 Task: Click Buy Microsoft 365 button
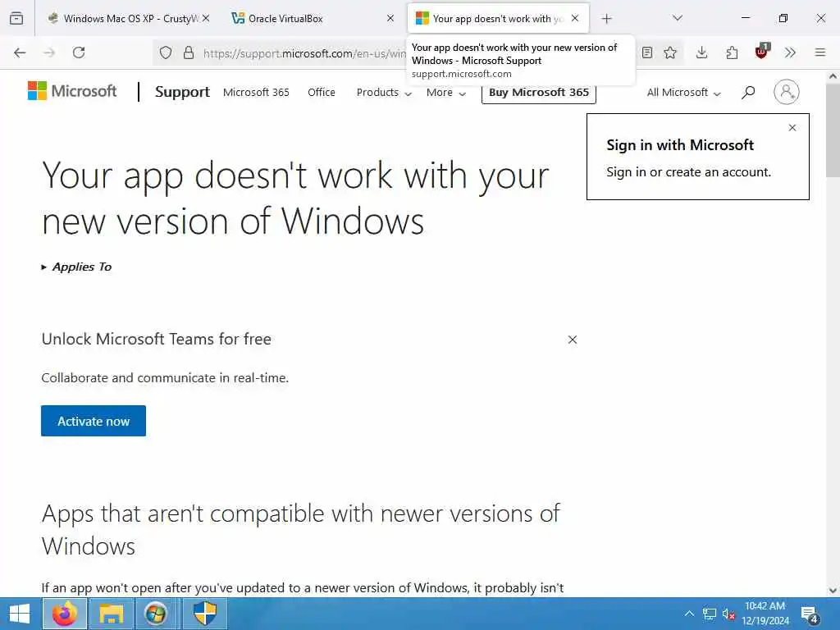click(539, 92)
